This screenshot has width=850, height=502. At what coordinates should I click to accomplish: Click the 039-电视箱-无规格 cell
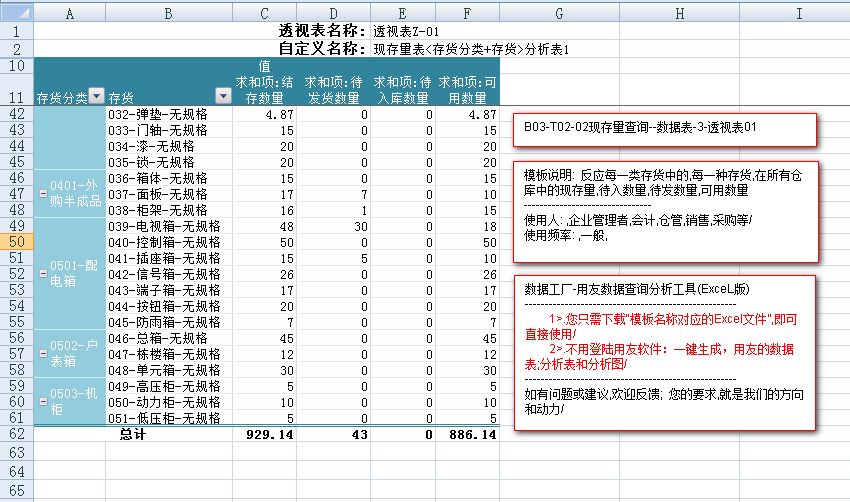point(168,226)
